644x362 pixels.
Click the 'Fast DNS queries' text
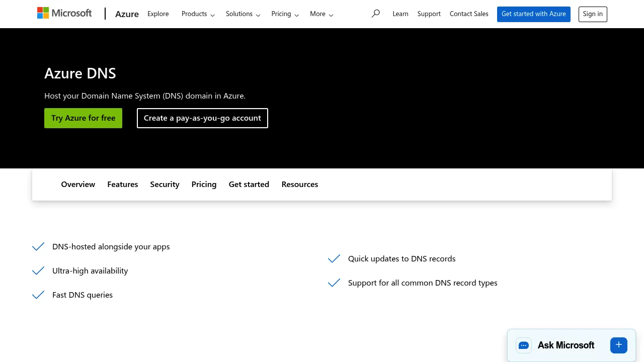point(83,295)
